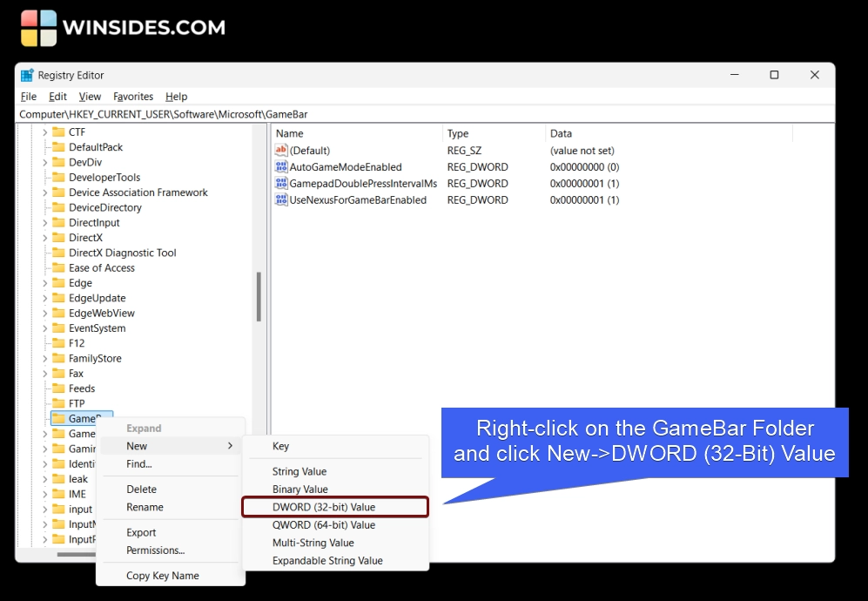The height and width of the screenshot is (601, 868).
Task: Choose Multi-String Value from submenu
Action: 335,543
